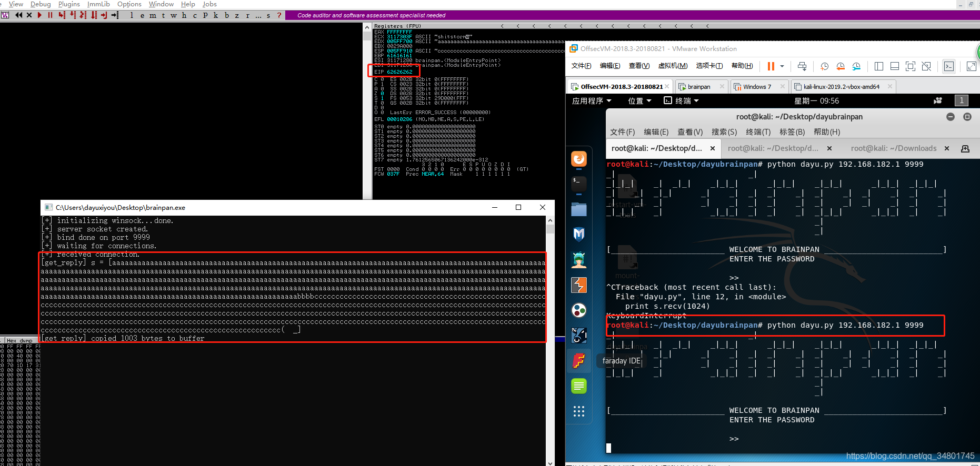980x466 pixels.
Task: Click the close-program X icon in debugger toolbar
Action: pyautogui.click(x=29, y=15)
